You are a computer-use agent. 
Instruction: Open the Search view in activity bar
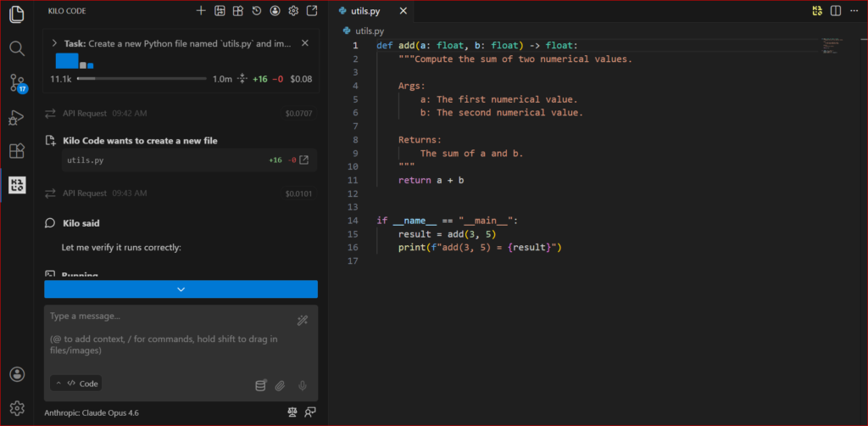(17, 48)
